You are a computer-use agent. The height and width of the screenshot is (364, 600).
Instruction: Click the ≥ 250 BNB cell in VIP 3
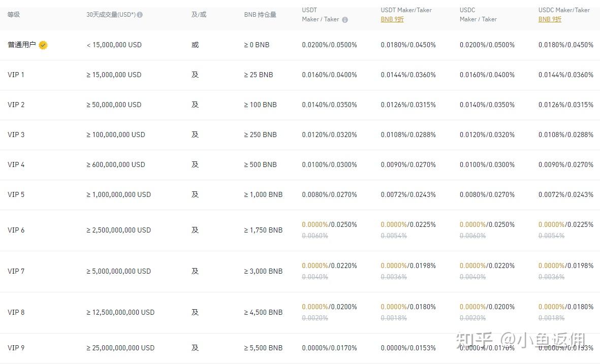pos(260,135)
